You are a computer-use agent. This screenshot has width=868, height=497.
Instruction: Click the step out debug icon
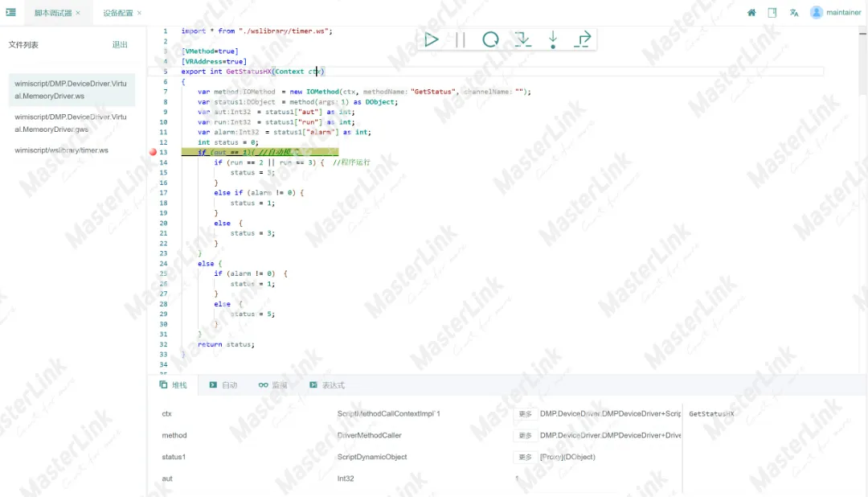click(x=583, y=39)
